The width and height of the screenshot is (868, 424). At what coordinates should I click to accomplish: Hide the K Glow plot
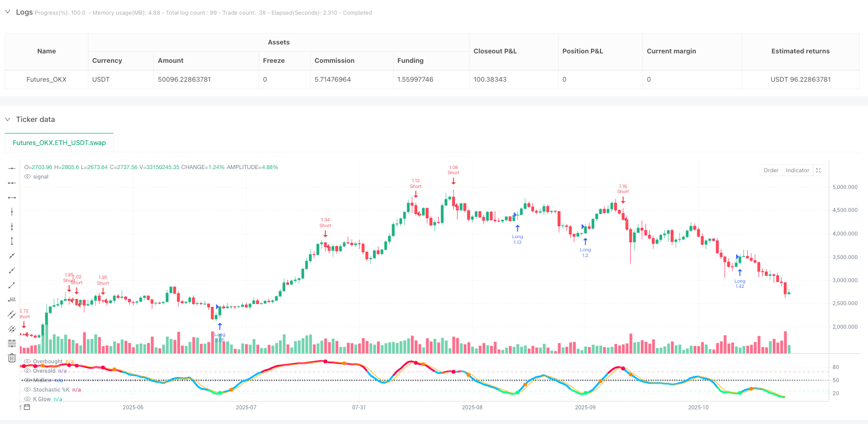coord(28,399)
